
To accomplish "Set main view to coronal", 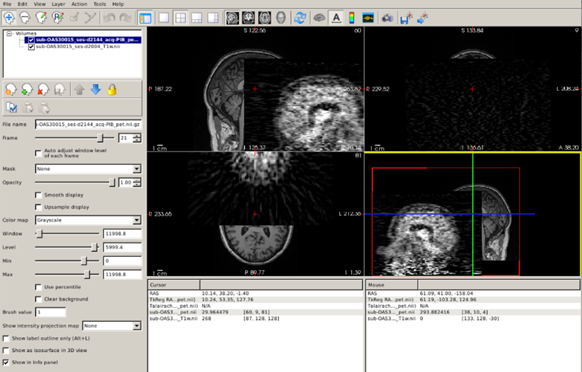I will pyautogui.click(x=248, y=17).
